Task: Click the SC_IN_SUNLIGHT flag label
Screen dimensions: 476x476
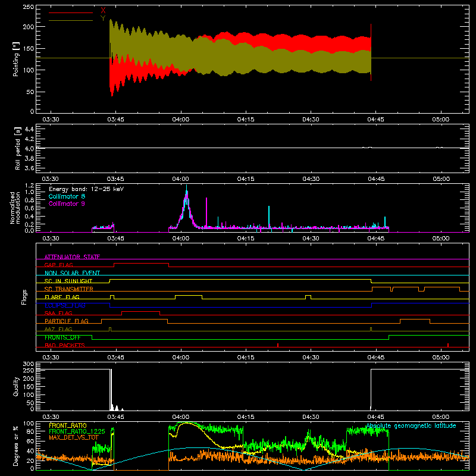Action: tap(68, 281)
